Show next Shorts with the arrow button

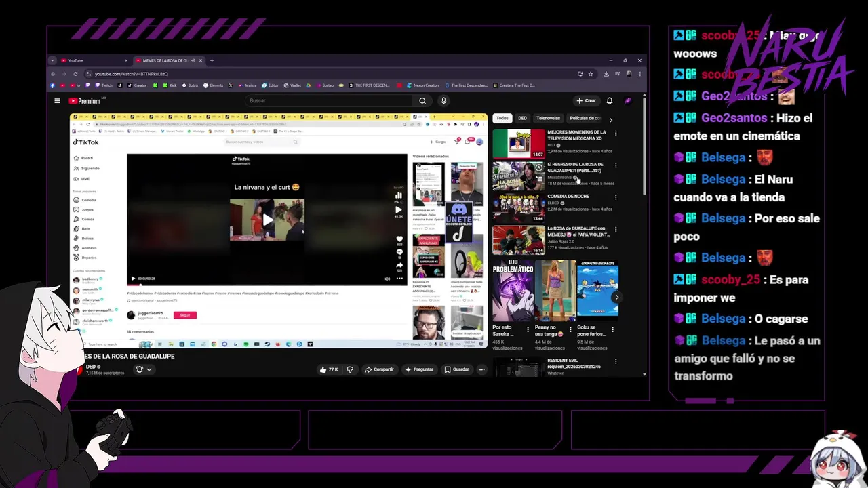(616, 297)
